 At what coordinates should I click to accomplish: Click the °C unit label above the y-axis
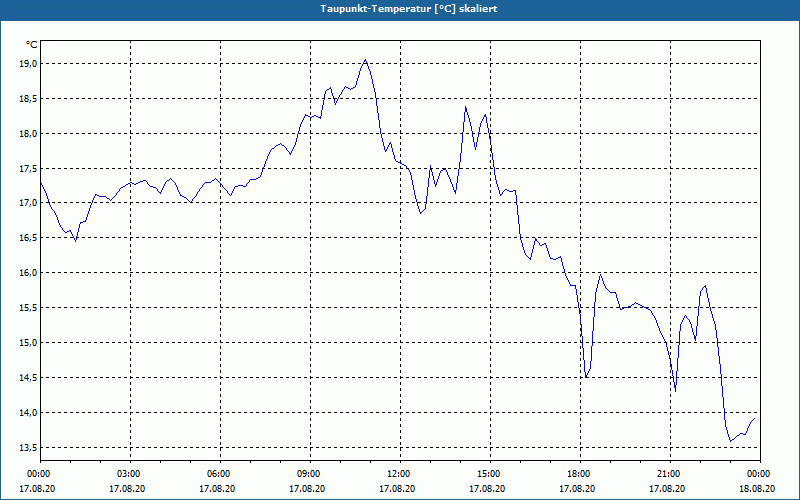[x=32, y=45]
